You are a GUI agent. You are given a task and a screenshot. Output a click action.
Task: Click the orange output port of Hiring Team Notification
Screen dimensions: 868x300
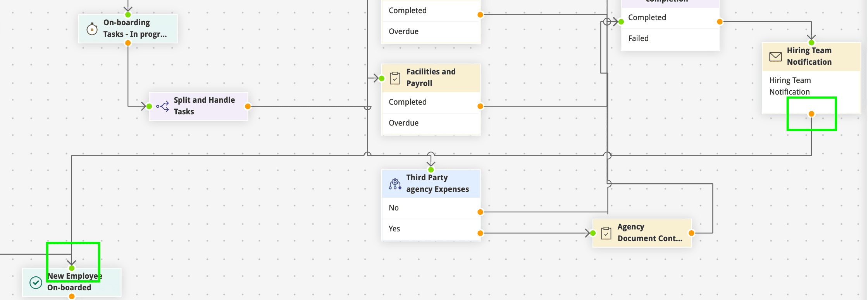pyautogui.click(x=811, y=114)
